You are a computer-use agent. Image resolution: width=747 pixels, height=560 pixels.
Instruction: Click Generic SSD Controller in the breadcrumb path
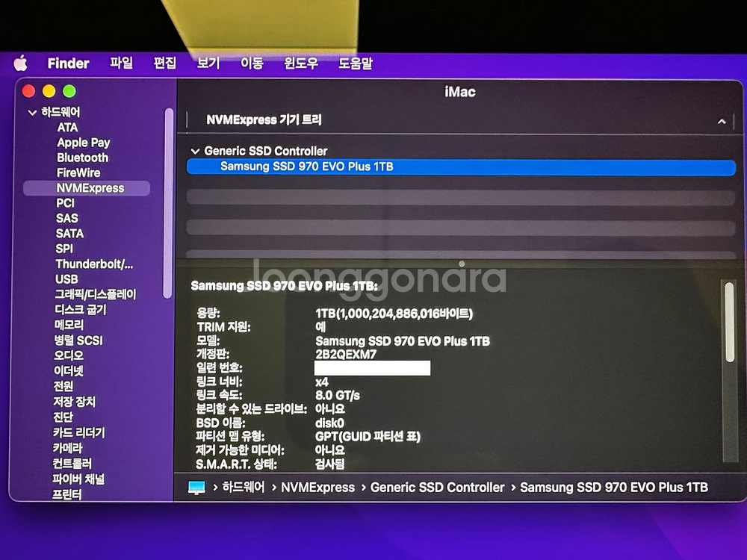click(436, 487)
